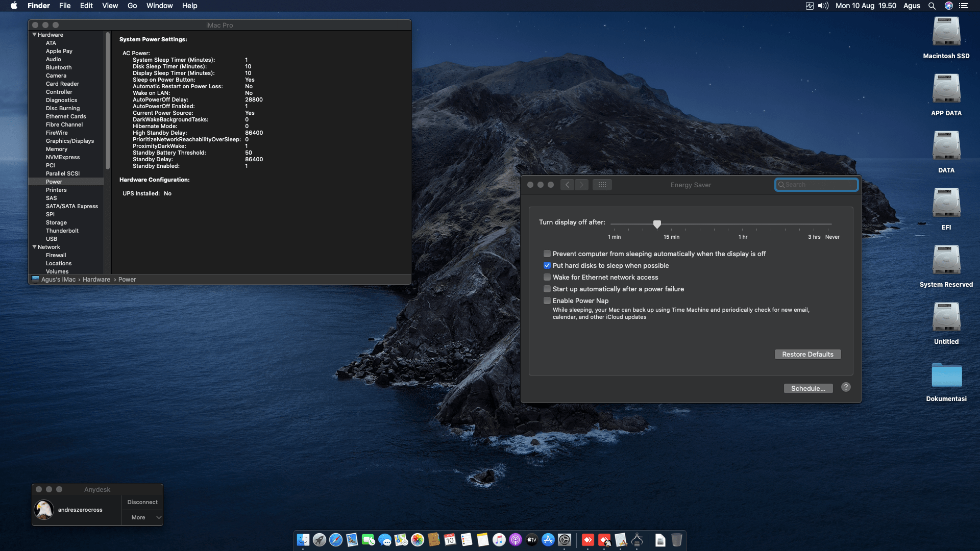Open Spotlight search in menu bar

click(932, 6)
